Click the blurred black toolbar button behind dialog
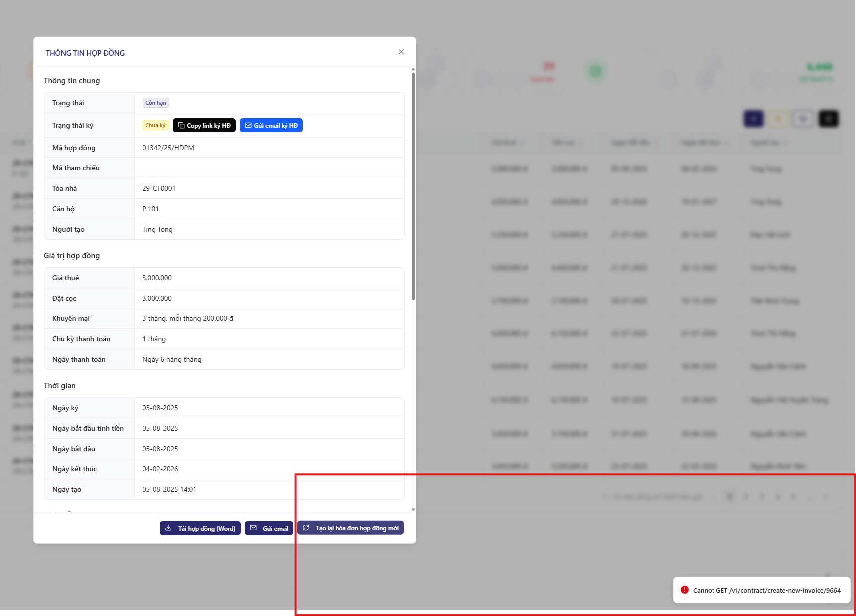Screen dimensions: 856x616 pyautogui.click(x=828, y=119)
